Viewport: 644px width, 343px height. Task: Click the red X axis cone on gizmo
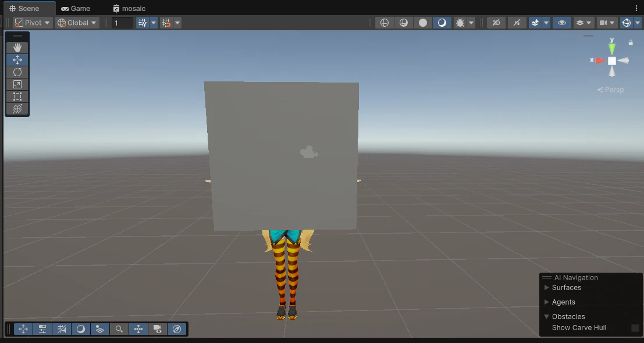[x=601, y=60]
